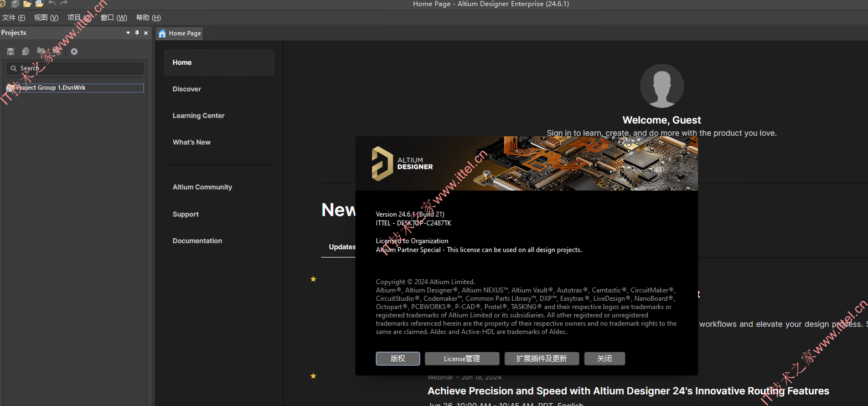Click in the Projects panel Search field
Viewport: 868px width, 406px height.
(75, 69)
